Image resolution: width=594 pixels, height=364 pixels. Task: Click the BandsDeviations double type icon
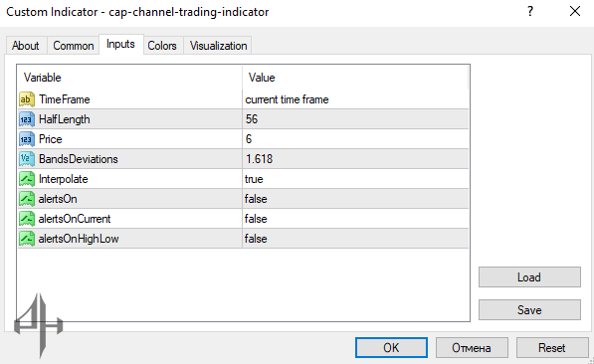coord(27,159)
